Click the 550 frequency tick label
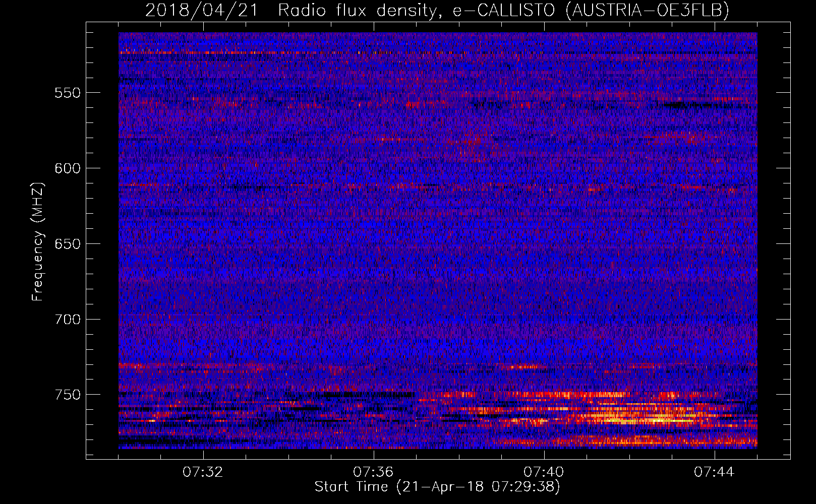This screenshot has width=816, height=504. coord(68,93)
